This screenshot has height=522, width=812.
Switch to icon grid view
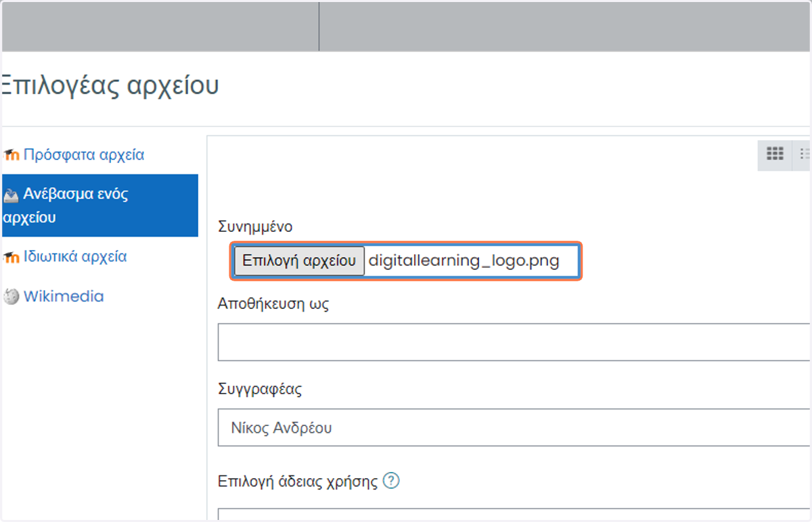pyautogui.click(x=775, y=154)
